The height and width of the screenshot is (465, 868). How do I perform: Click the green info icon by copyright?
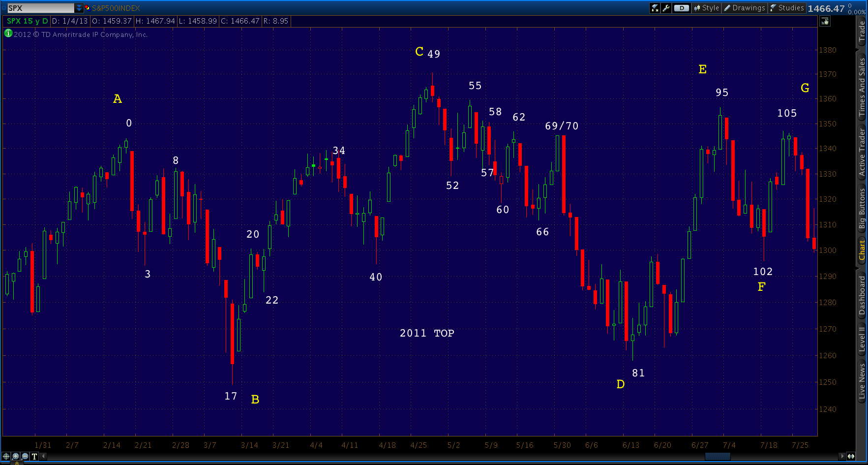point(8,33)
